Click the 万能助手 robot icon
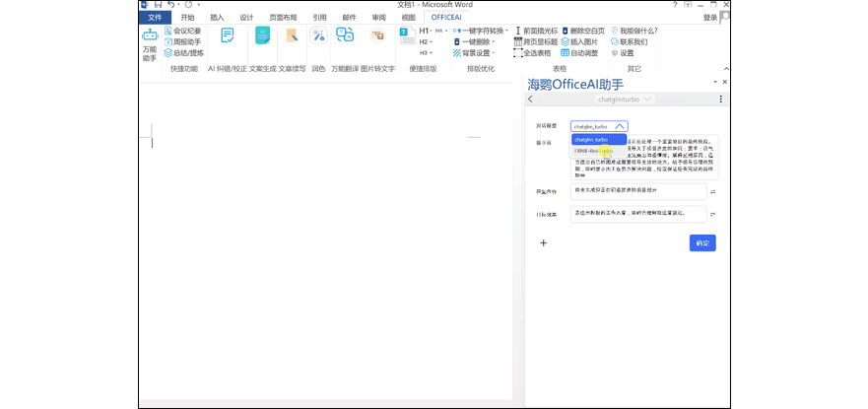 [150, 36]
